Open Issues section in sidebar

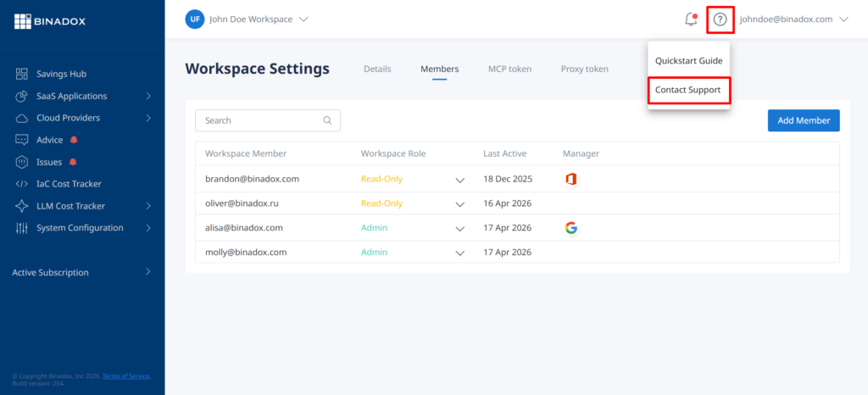[49, 162]
